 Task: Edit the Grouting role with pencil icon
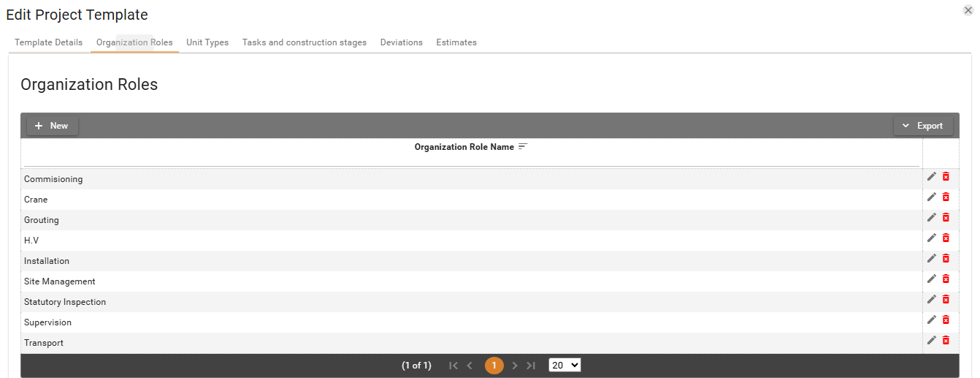931,217
